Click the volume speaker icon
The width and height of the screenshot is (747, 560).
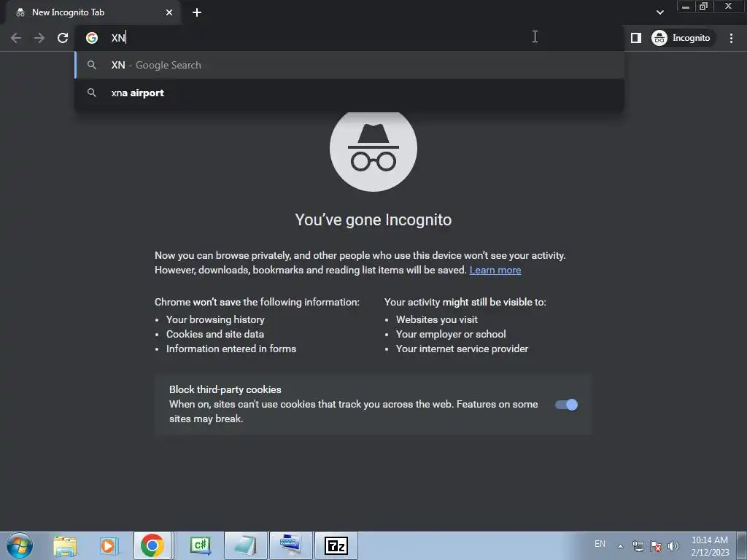(x=673, y=546)
